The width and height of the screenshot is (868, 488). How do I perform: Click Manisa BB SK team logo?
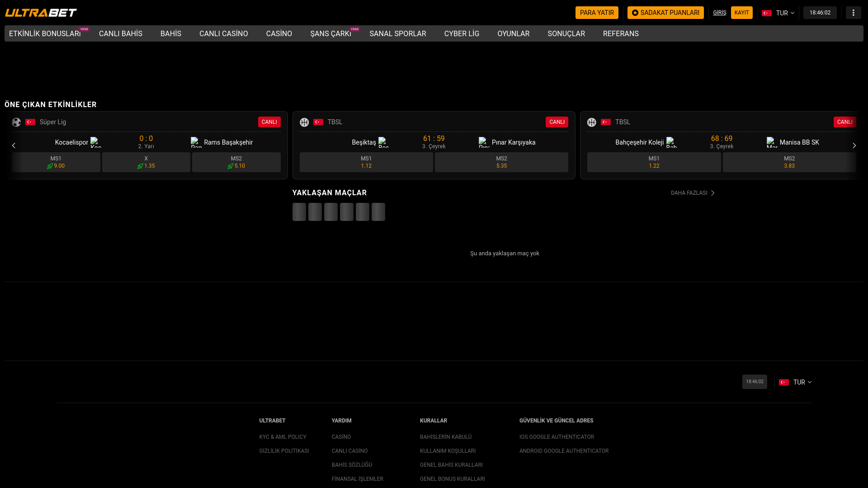[772, 142]
